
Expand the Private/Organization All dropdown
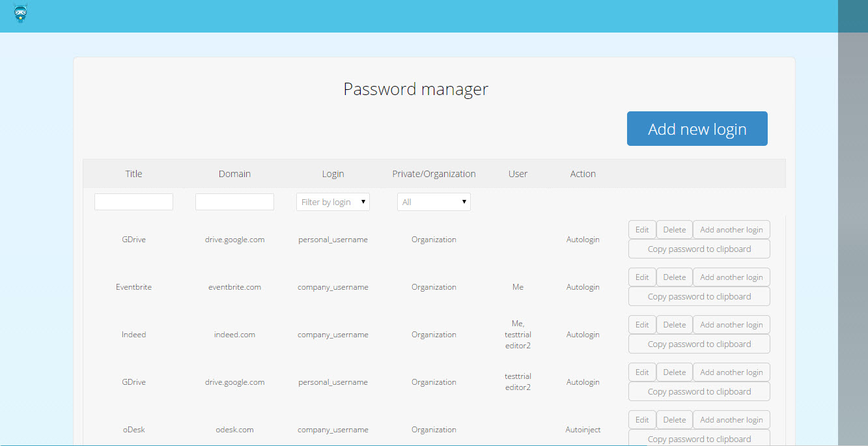[434, 202]
